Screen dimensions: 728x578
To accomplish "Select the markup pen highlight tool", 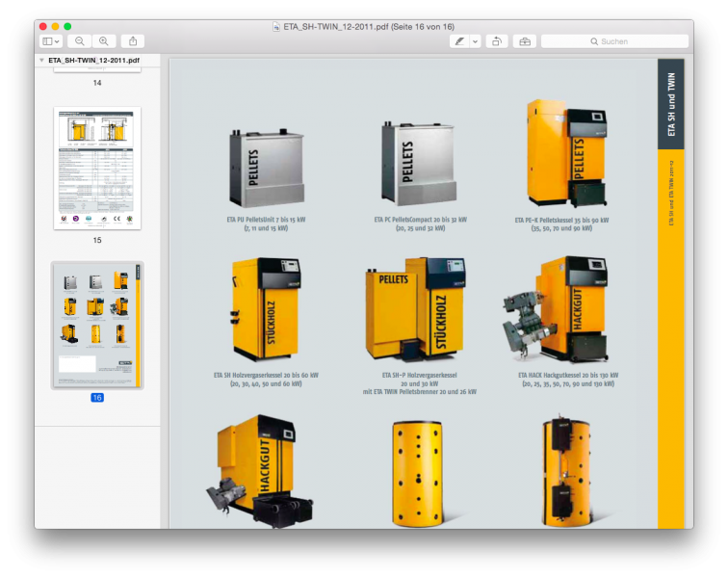I will tap(459, 41).
